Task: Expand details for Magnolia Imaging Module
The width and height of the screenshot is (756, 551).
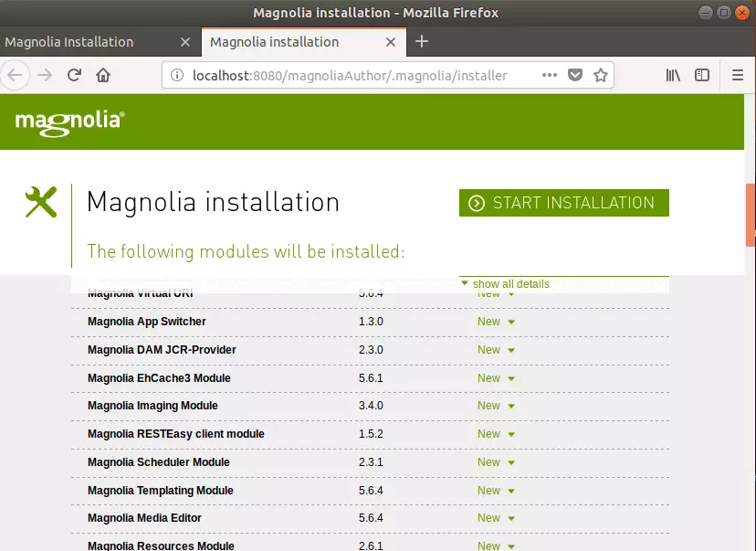Action: click(496, 406)
